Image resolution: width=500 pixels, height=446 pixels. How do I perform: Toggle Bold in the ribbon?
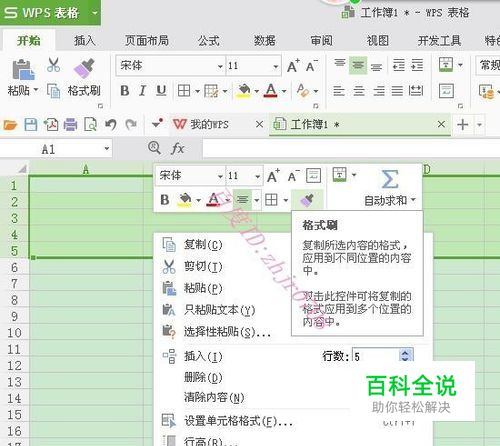coord(125,91)
